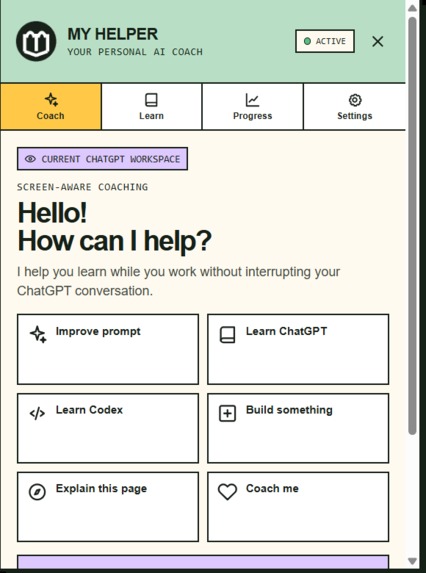
Task: Click the vertical scrollbar thumb
Action: point(412,226)
